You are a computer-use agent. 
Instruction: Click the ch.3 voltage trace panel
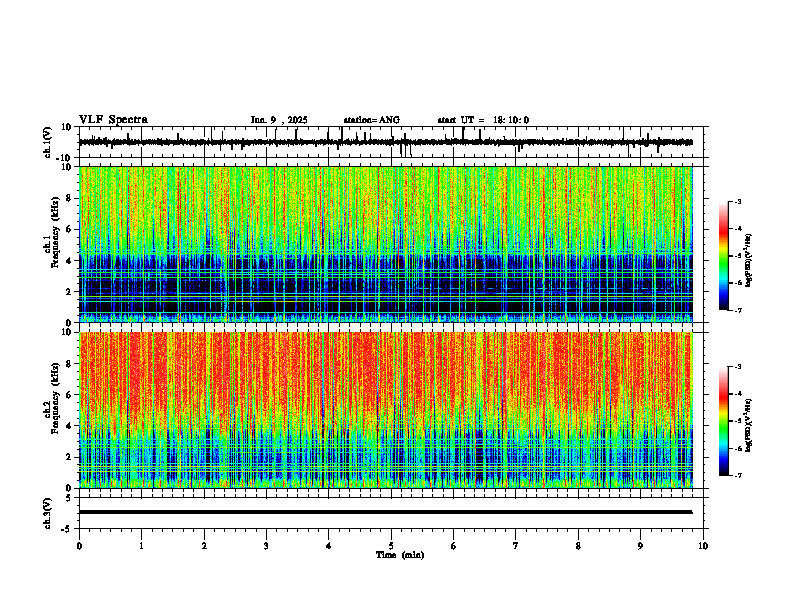click(x=393, y=513)
